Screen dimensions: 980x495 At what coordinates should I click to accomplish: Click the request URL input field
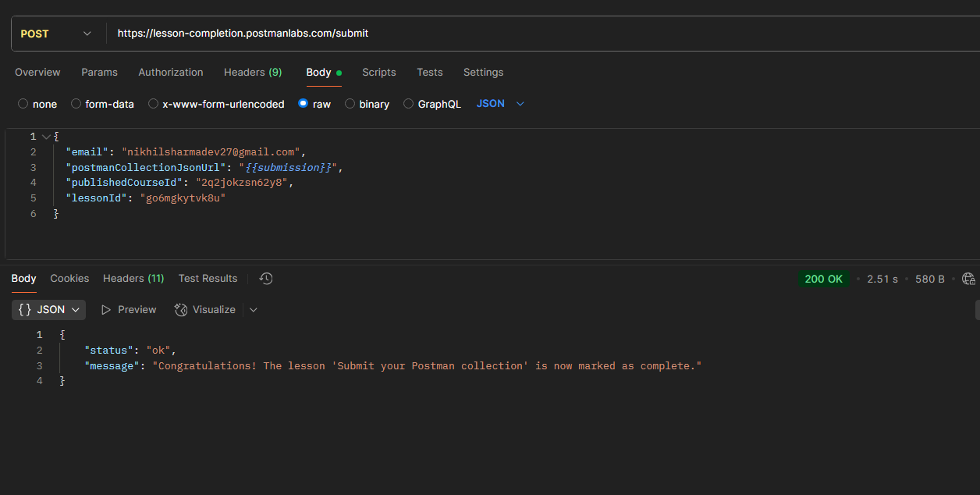coord(542,34)
